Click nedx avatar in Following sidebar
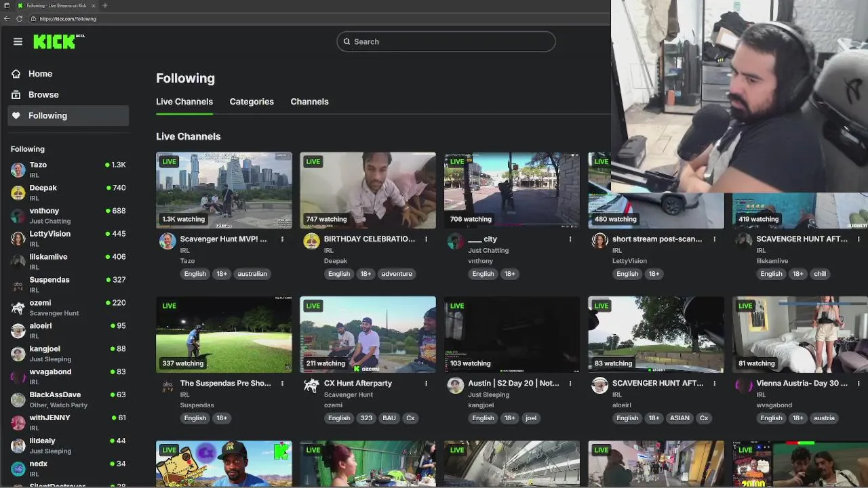 tap(18, 469)
